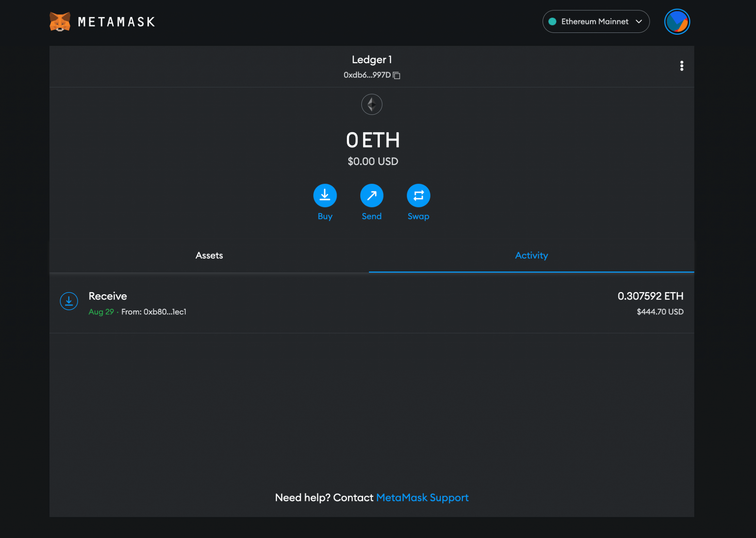756x538 pixels.
Task: Copy the account address using the copy icon
Action: coord(397,75)
